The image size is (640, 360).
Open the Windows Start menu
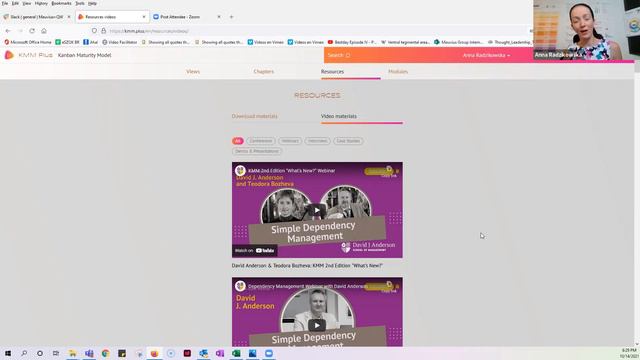tap(8, 353)
